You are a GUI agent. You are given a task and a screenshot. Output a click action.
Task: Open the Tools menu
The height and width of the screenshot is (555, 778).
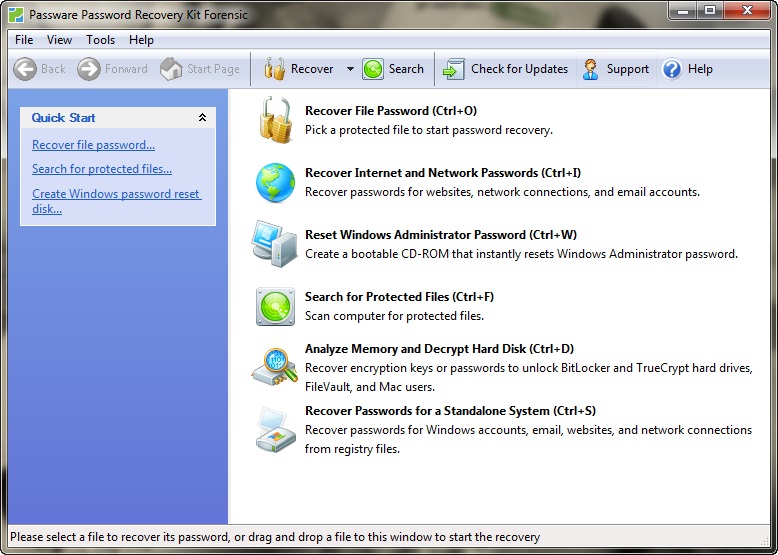pyautogui.click(x=100, y=40)
